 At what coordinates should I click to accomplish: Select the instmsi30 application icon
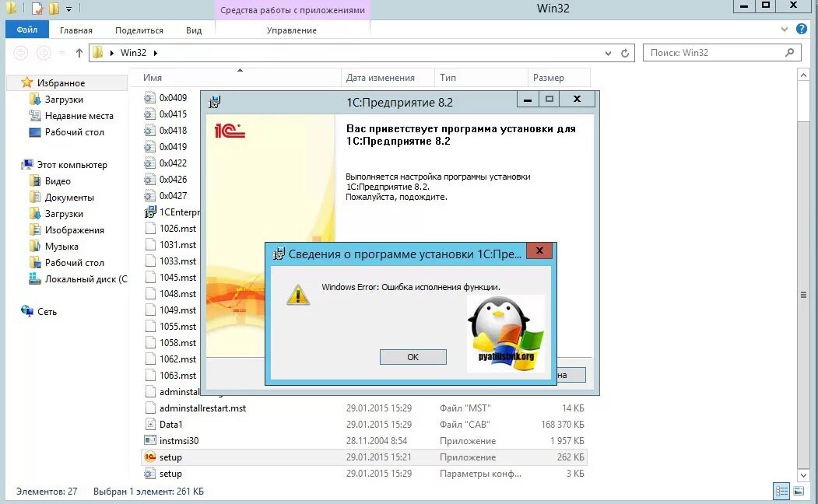pyautogui.click(x=149, y=440)
